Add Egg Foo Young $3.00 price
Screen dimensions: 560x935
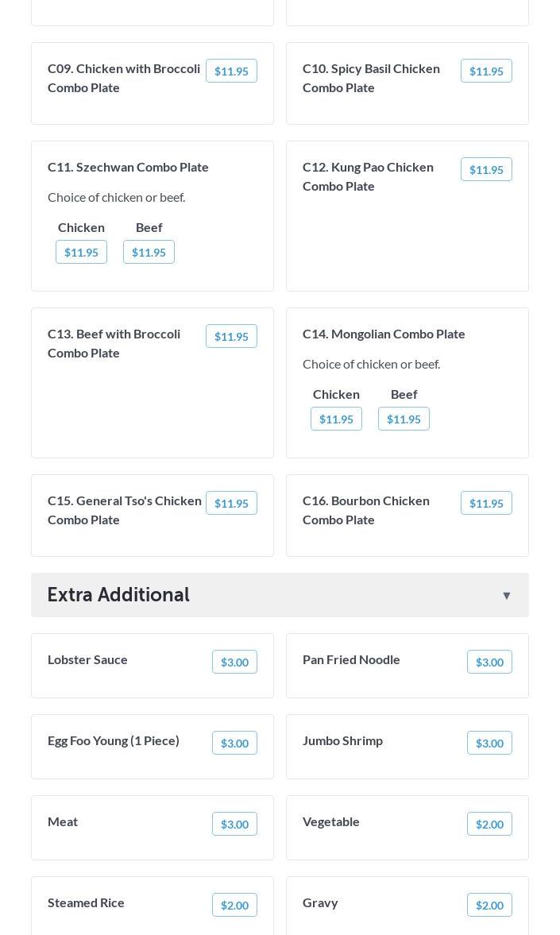[234, 743]
